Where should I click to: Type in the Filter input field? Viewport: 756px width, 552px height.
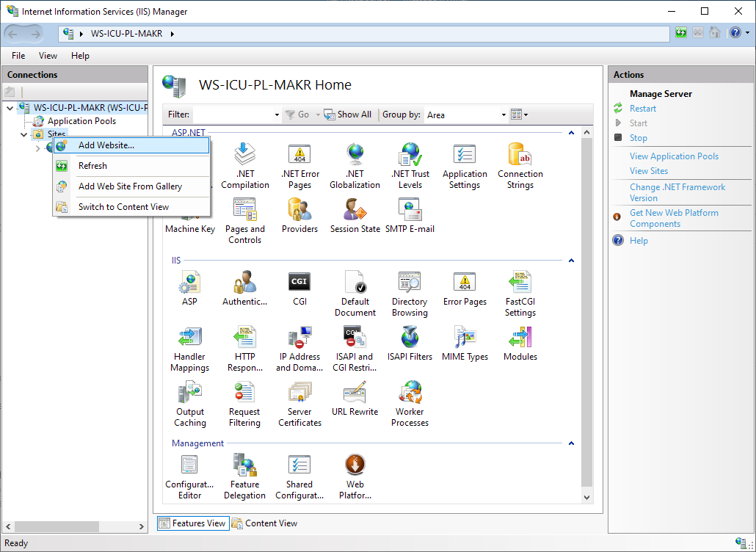pyautogui.click(x=233, y=115)
